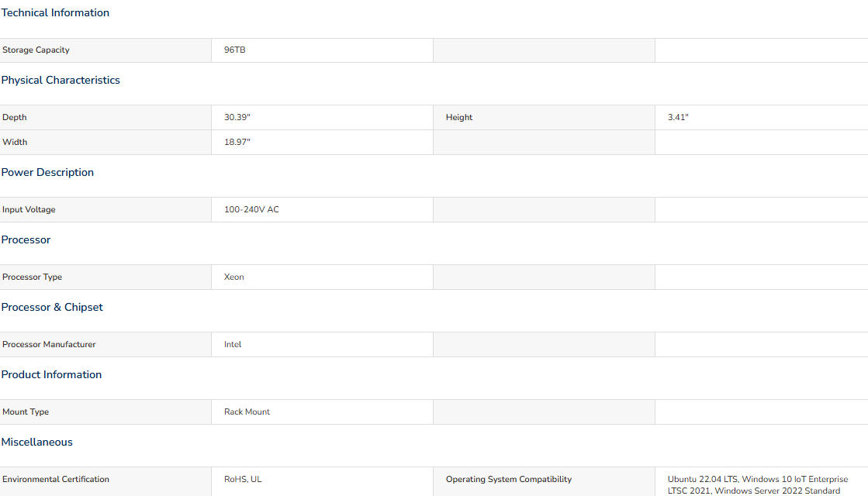The width and height of the screenshot is (868, 496).
Task: Click the Processor section heading
Action: coord(26,240)
